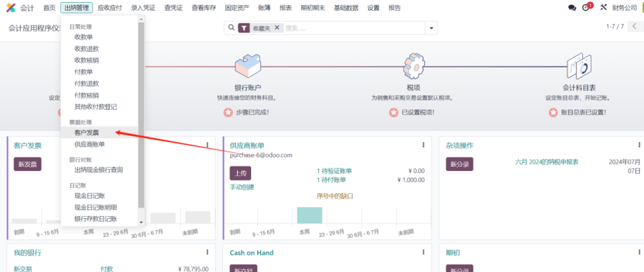The width and height of the screenshot is (644, 272).
Task: Open the activities clock icon with badge
Action: pos(586,8)
